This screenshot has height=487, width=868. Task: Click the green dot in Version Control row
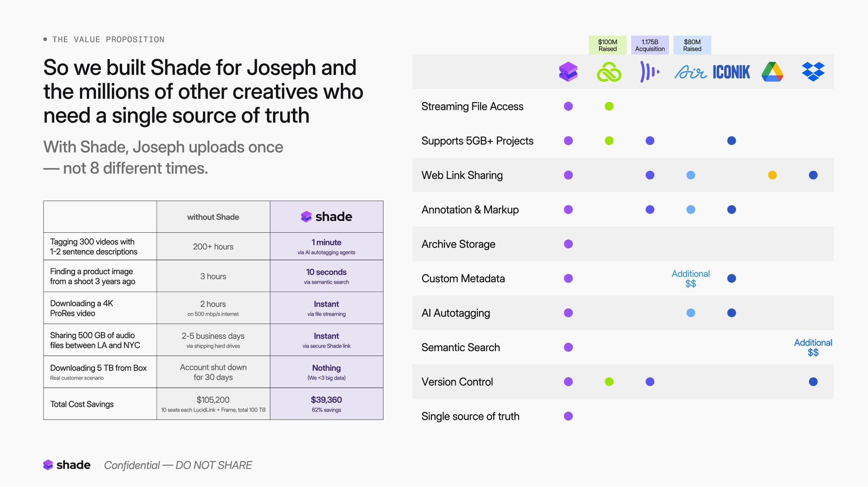pos(609,382)
